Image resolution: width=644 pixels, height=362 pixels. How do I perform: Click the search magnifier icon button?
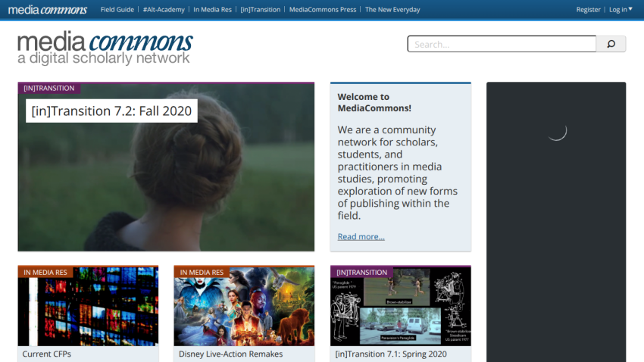[x=611, y=44]
